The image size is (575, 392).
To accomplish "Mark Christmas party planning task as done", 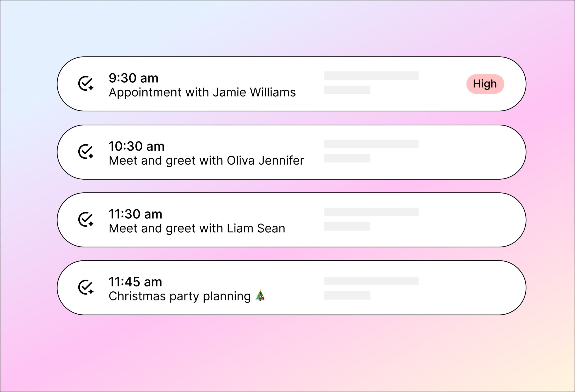I will pyautogui.click(x=86, y=287).
